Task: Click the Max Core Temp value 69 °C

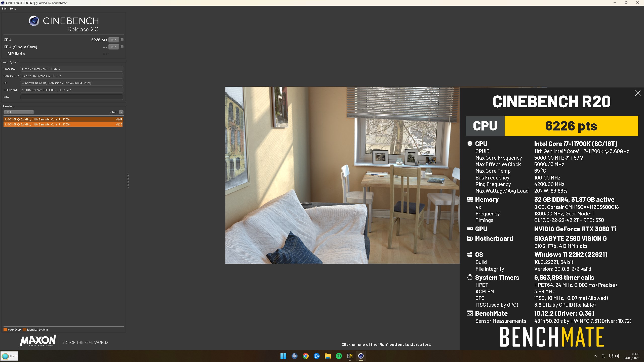Action: [540, 171]
